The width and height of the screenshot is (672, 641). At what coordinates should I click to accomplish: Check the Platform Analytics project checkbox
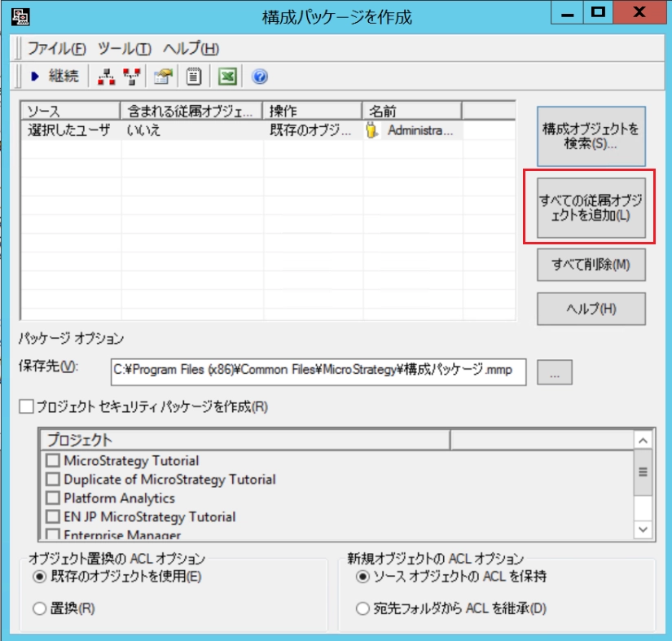[53, 498]
